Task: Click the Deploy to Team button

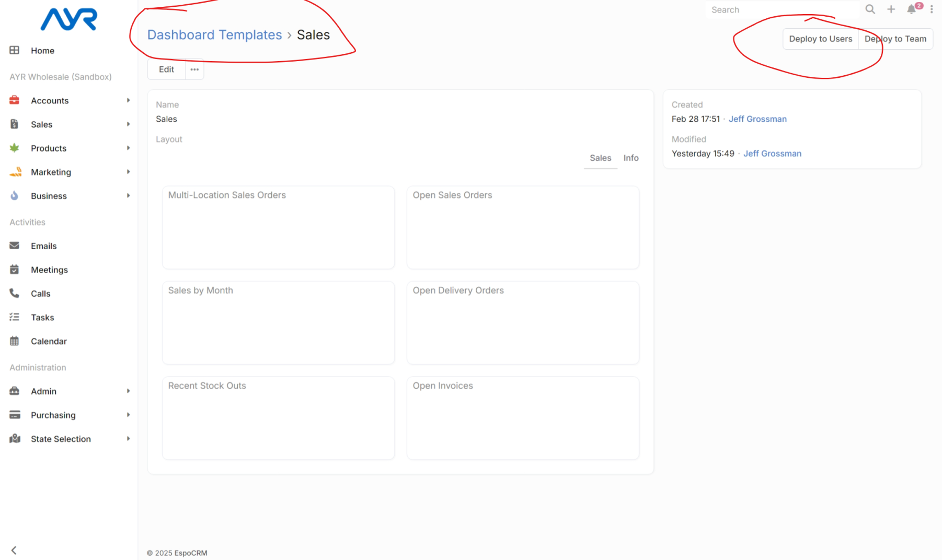Action: 895,39
